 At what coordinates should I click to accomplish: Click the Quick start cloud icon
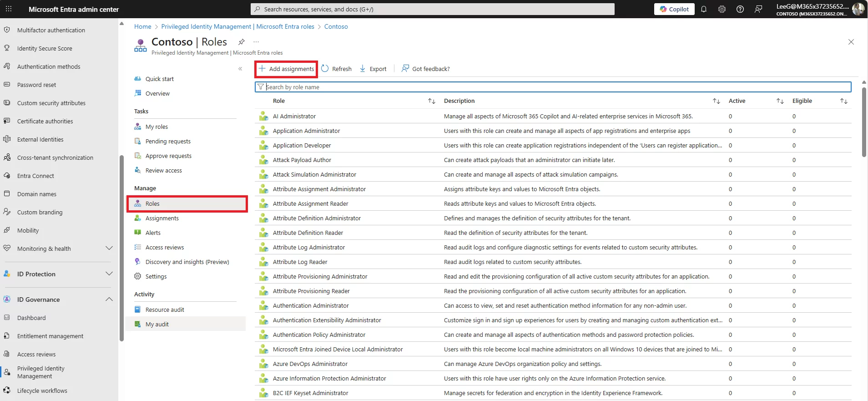[138, 79]
